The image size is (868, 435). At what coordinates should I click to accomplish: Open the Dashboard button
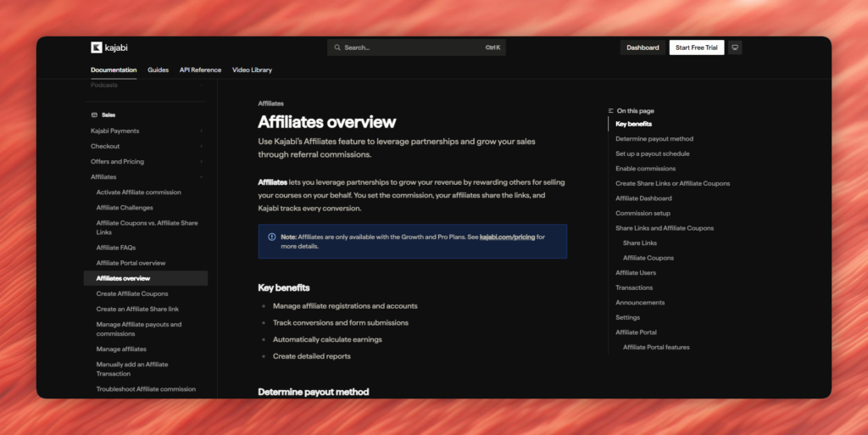tap(643, 47)
